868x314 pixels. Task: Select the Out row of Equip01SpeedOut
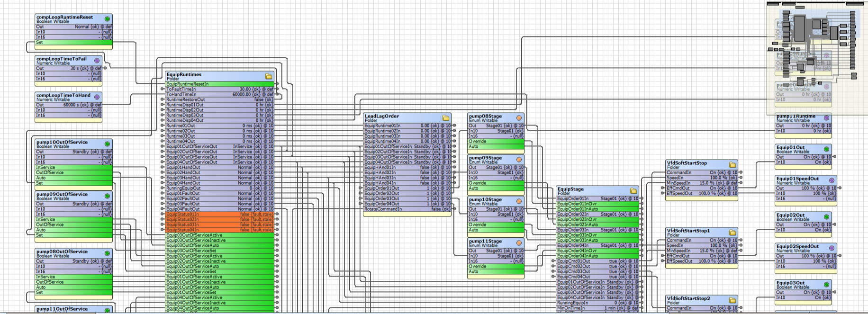click(806, 188)
